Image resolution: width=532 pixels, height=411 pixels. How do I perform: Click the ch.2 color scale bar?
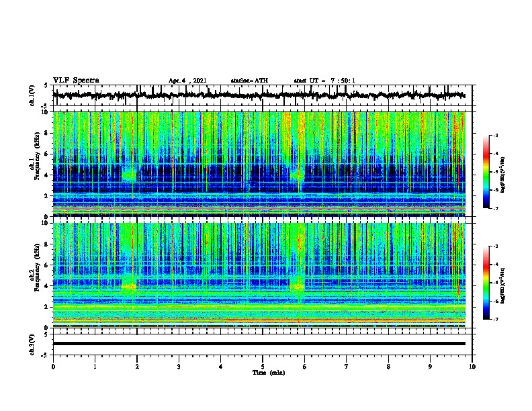486,283
